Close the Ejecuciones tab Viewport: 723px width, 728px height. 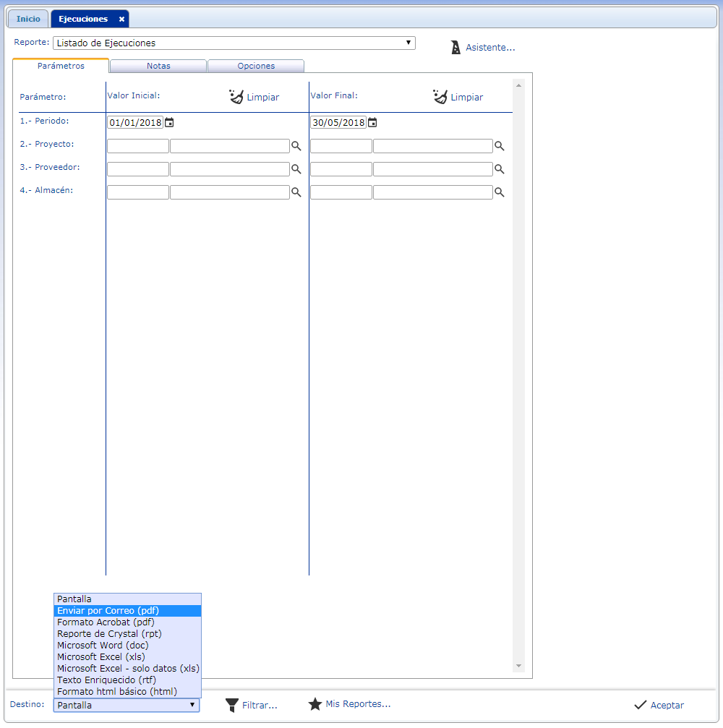point(121,20)
